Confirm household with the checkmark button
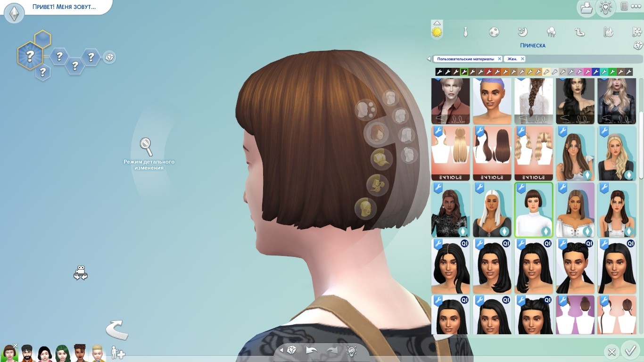The height and width of the screenshot is (362, 644). (630, 350)
